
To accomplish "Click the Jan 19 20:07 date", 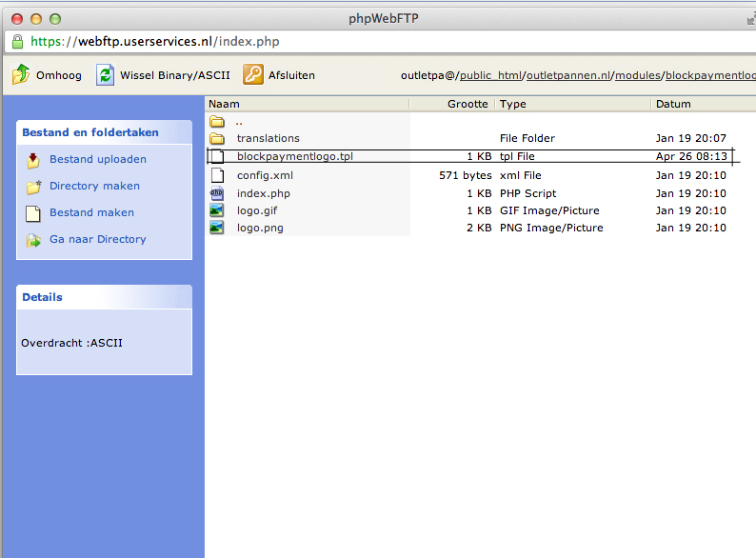I will pos(691,138).
